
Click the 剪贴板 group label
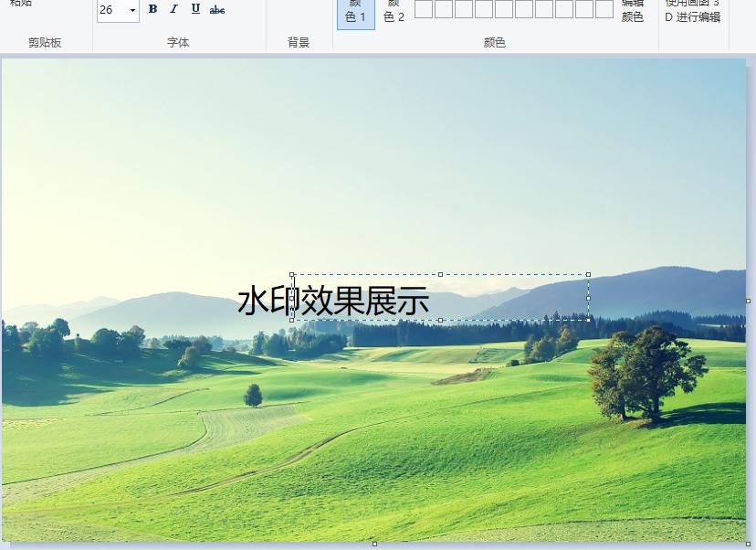point(44,41)
